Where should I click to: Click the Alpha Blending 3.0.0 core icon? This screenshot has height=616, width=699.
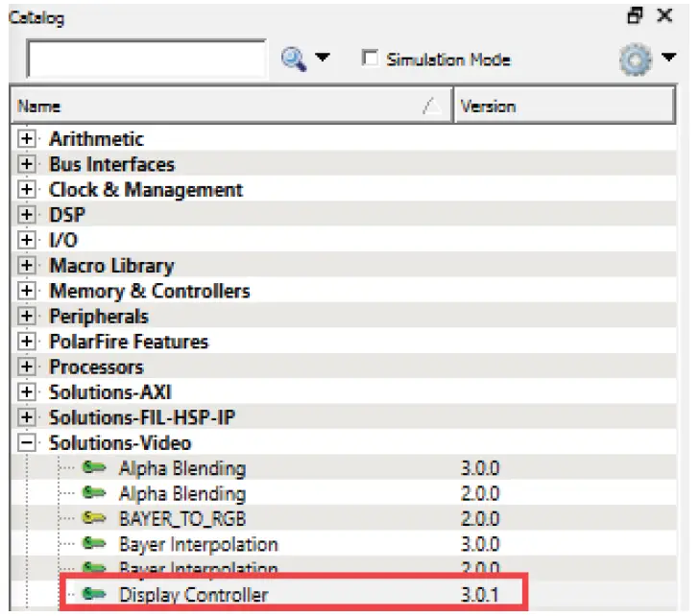tap(93, 469)
